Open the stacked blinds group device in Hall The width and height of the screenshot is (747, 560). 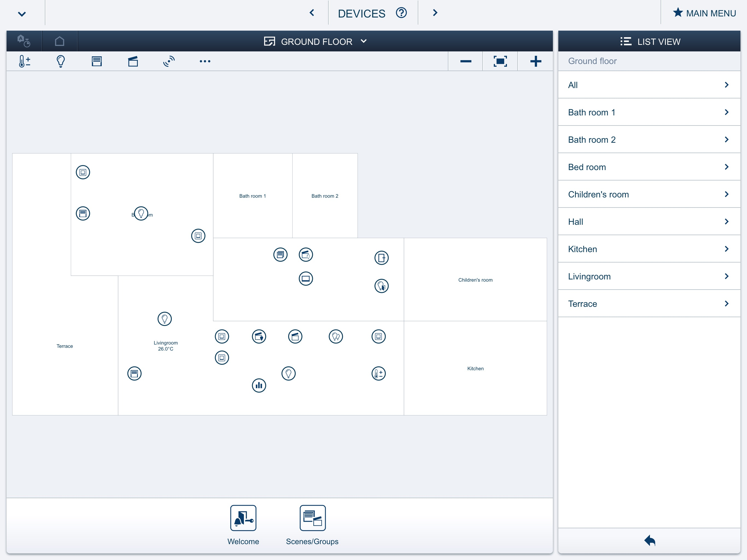pyautogui.click(x=280, y=255)
